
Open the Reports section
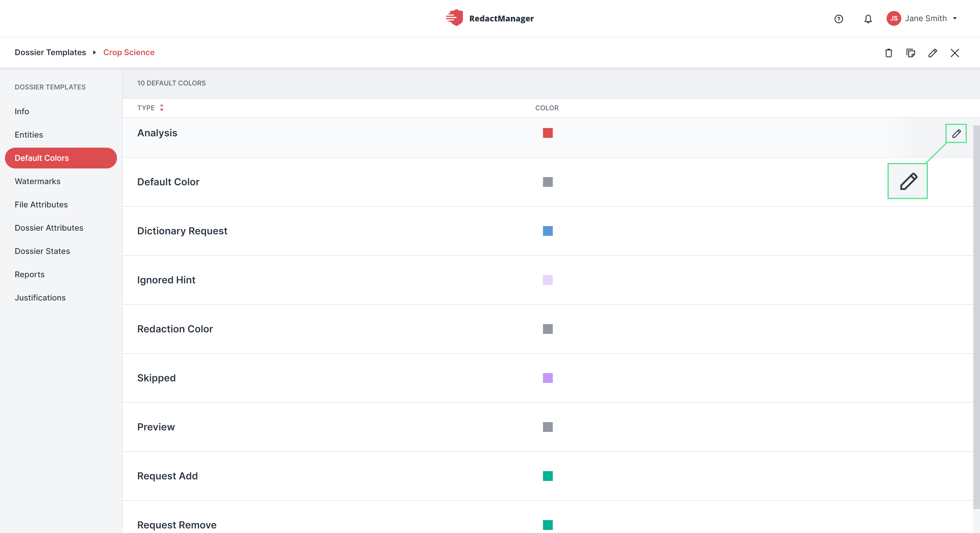coord(30,274)
